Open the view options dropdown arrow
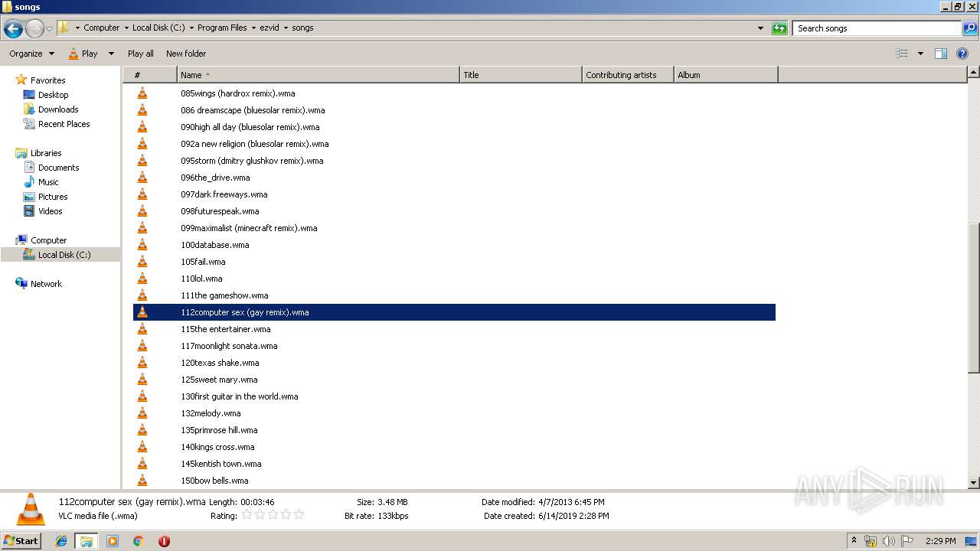 pyautogui.click(x=920, y=54)
